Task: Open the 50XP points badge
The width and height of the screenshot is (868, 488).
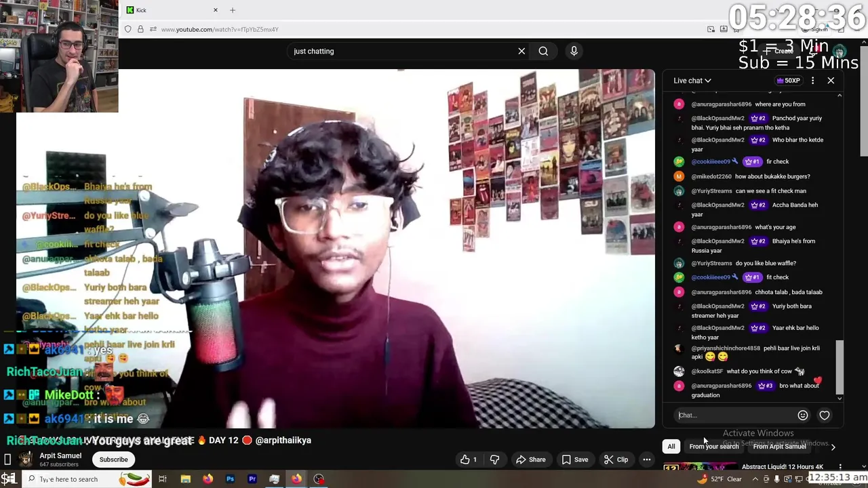Action: (x=789, y=81)
